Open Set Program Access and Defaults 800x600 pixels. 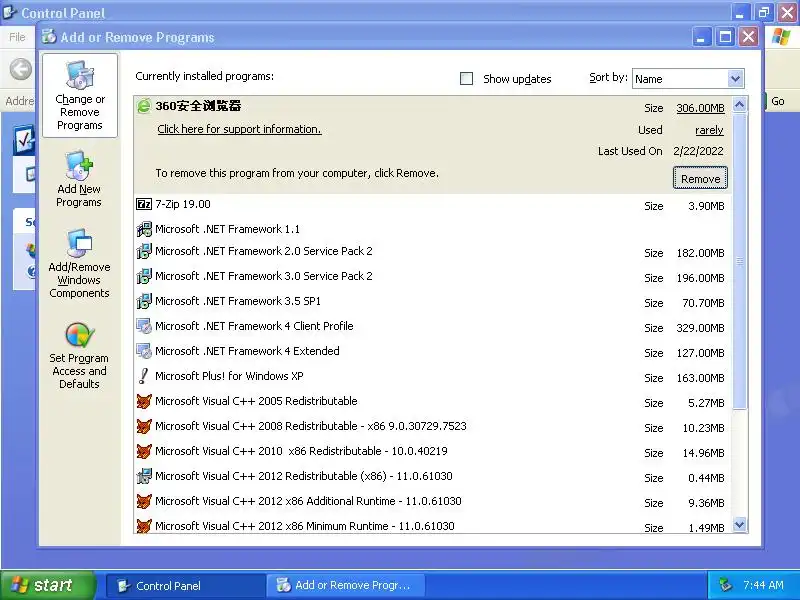(x=79, y=356)
